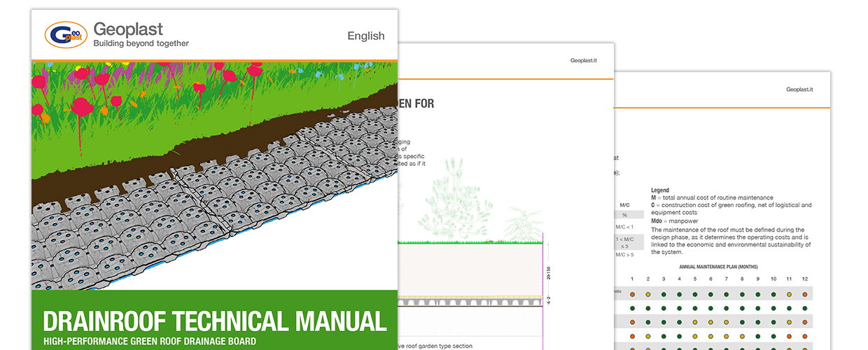This screenshot has width=868, height=350.
Task: Open Geoplast.it link on middle page
Action: pos(584,61)
